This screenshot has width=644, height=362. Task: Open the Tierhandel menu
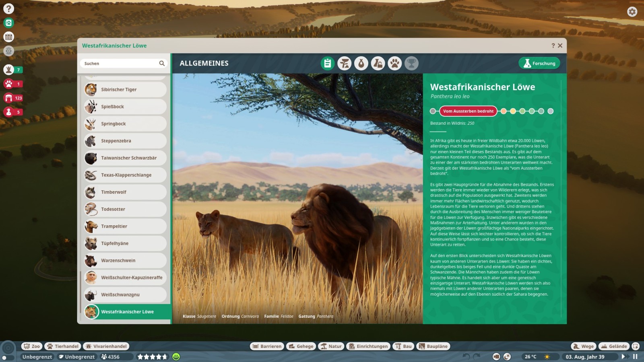tap(62, 346)
